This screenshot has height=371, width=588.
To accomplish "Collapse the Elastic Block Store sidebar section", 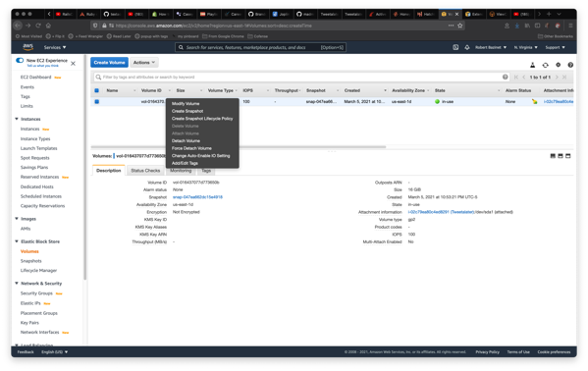I will pos(17,241).
